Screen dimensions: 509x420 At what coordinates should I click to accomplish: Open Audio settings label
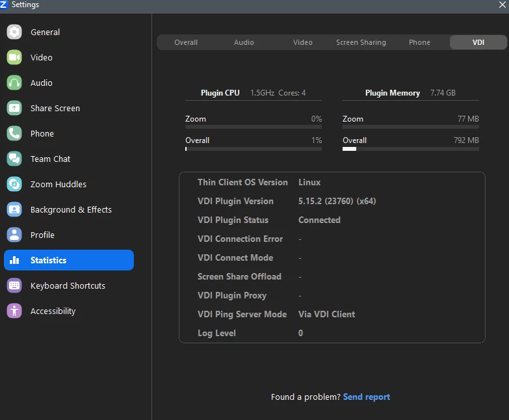[x=41, y=83]
